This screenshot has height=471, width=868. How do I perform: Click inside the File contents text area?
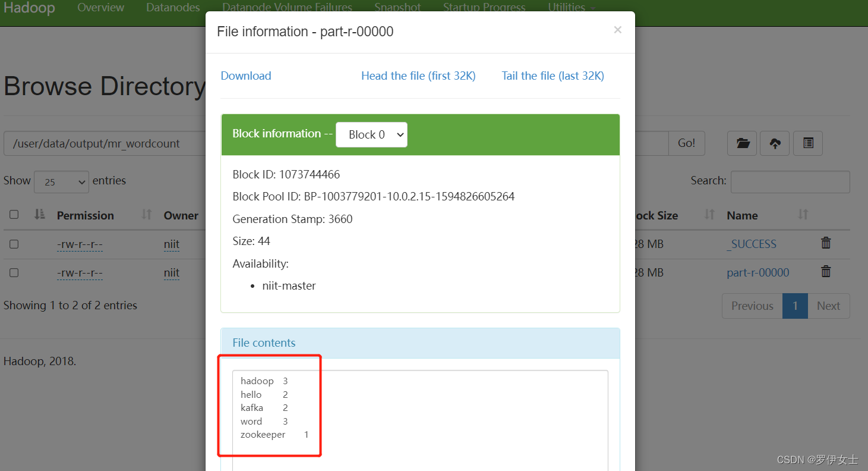420,420
